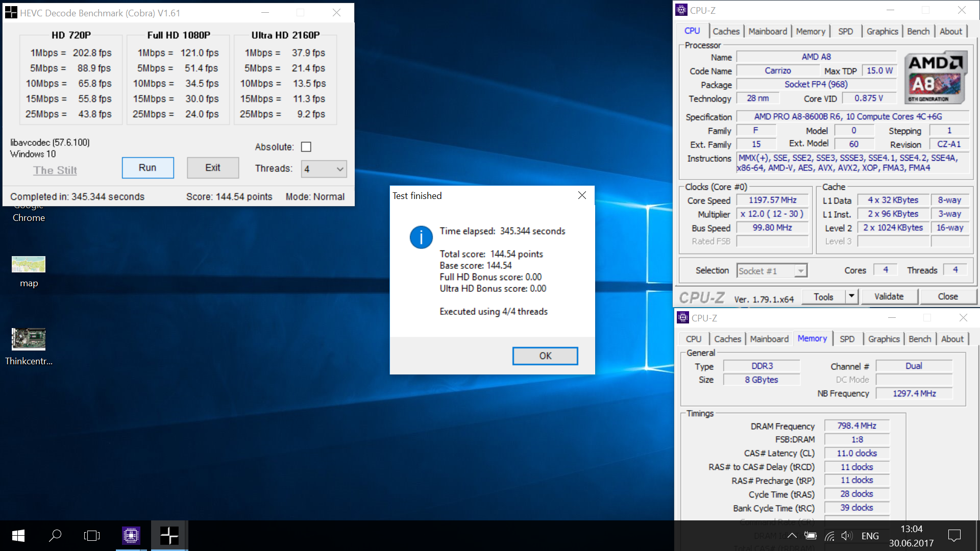Open Bench tab in upper CPU-Z
This screenshot has width=980, height=551.
[918, 31]
